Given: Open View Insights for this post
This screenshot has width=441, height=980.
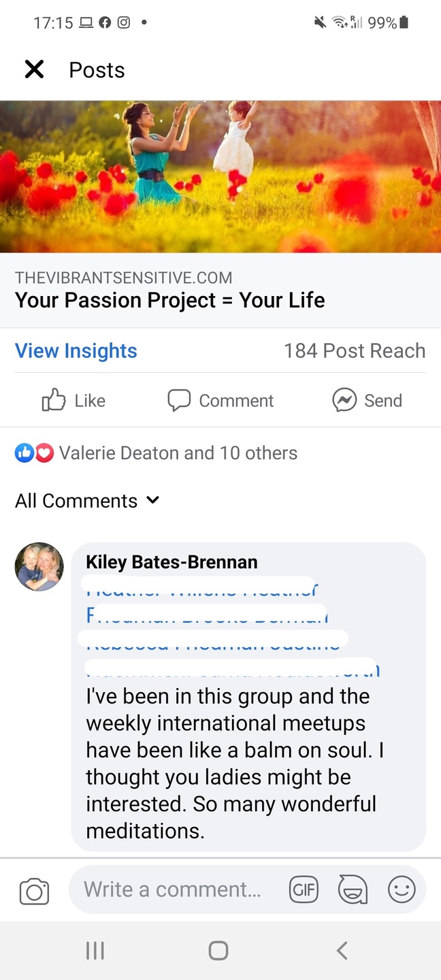Looking at the screenshot, I should click(76, 351).
